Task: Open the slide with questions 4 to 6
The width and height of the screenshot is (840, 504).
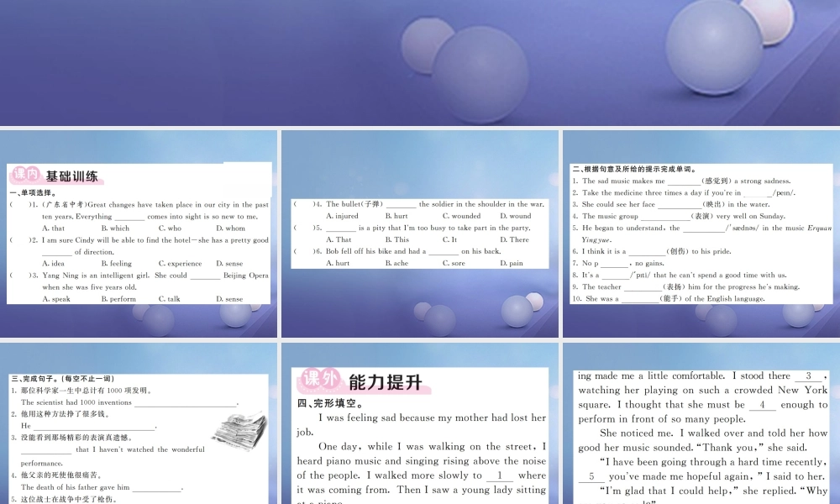Action: tap(420, 234)
